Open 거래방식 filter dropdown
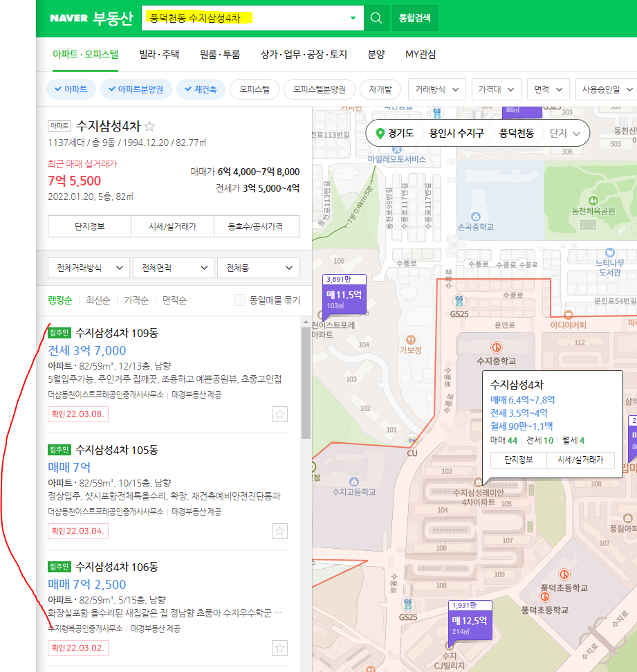The height and width of the screenshot is (672, 637). 437,89
